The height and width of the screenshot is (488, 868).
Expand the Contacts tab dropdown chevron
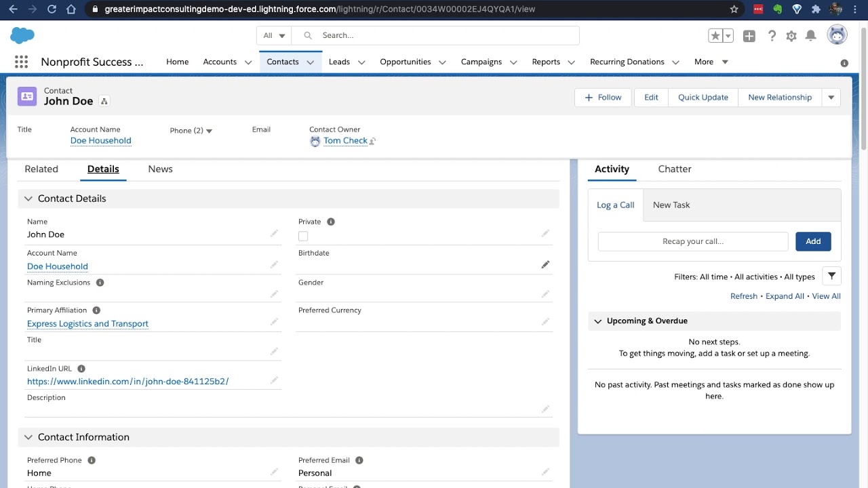point(310,62)
